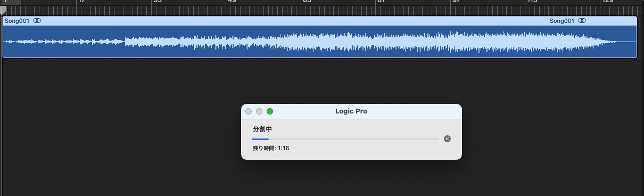Cancel the splitting progress with the X button
The image size is (644, 196).
[x=447, y=138]
